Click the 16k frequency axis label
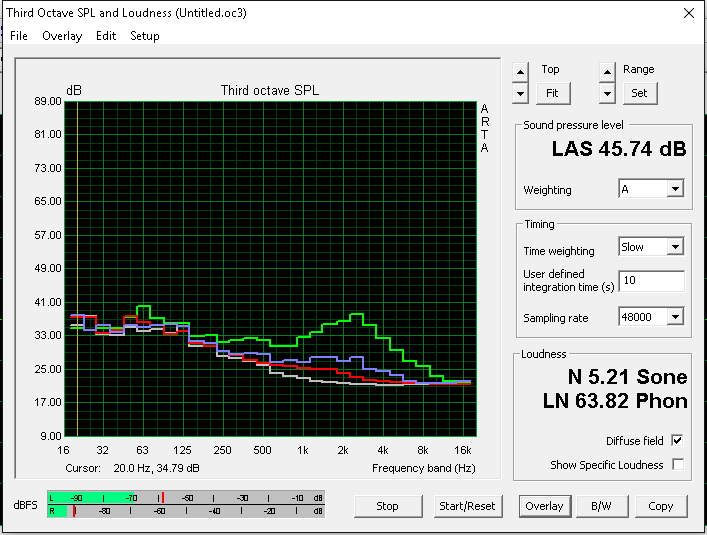This screenshot has width=707, height=535. tap(463, 450)
